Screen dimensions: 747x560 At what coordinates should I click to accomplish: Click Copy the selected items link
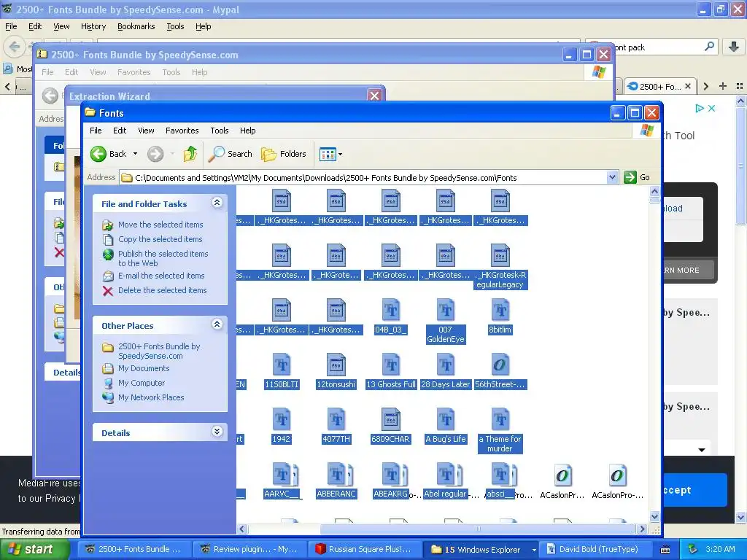[160, 239]
